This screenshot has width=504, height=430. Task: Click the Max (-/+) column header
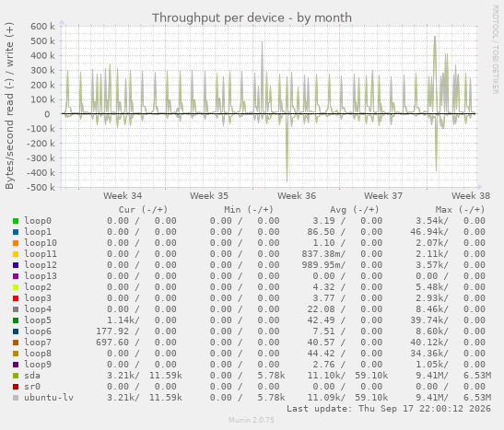click(460, 210)
